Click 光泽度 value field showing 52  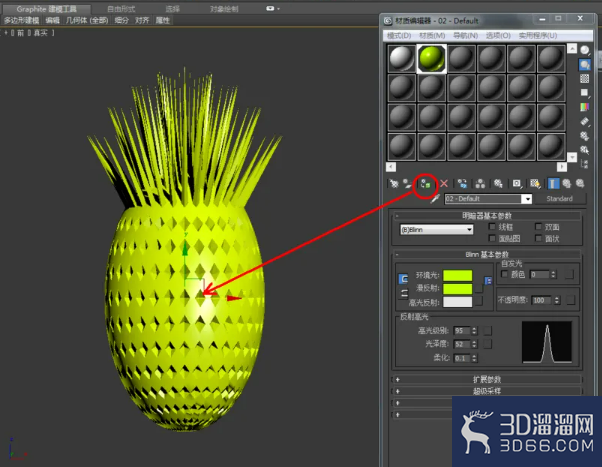click(x=462, y=344)
